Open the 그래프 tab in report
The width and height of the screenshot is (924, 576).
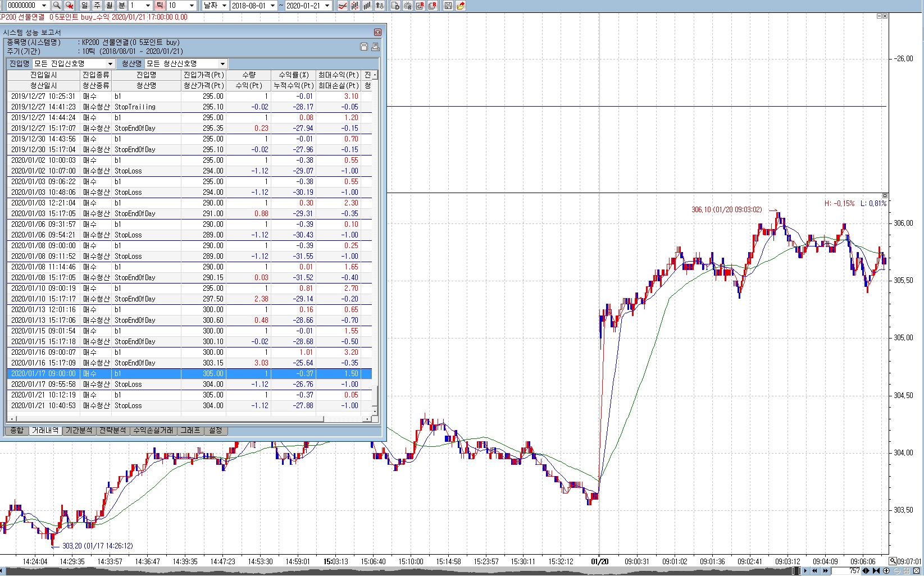[x=190, y=431]
